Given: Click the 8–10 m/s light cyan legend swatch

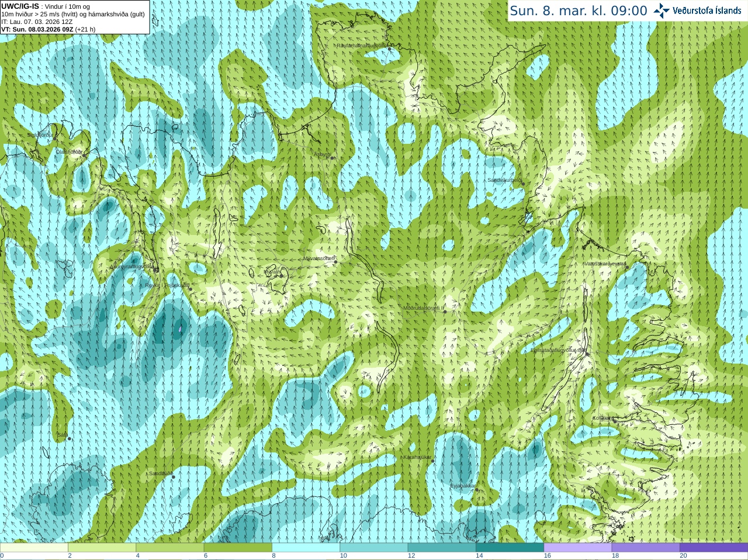Looking at the screenshot, I should 306,548.
